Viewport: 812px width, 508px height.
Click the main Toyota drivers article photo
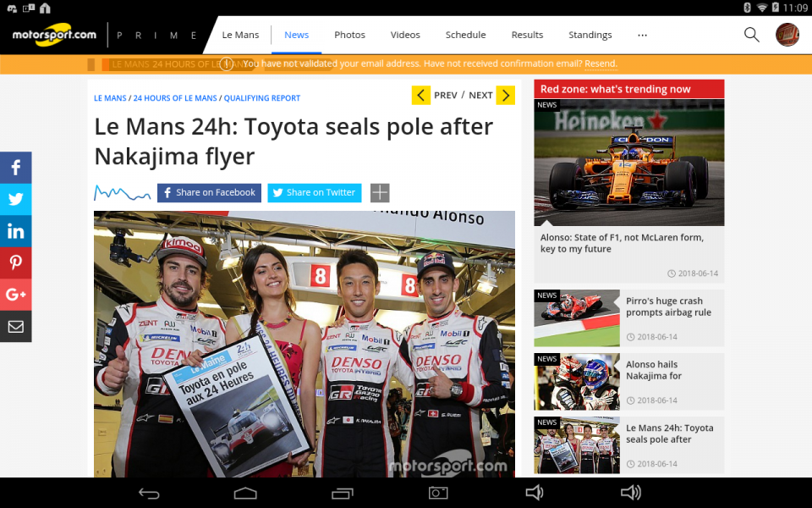click(x=304, y=344)
